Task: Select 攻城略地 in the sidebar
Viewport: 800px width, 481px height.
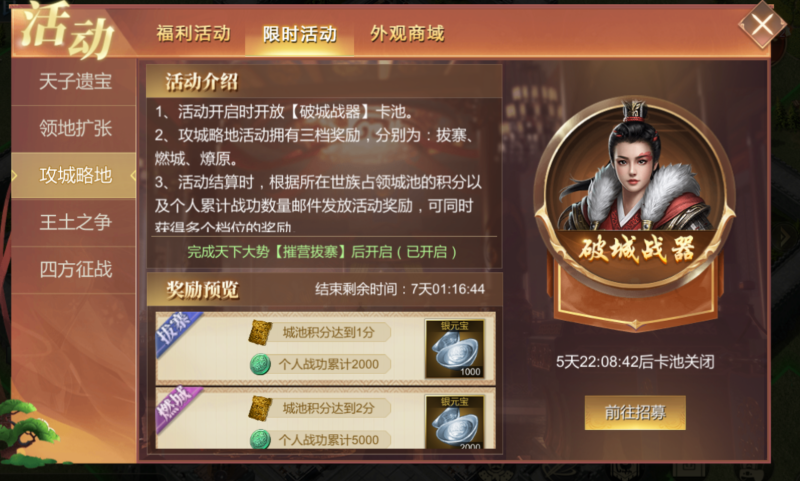Action: point(74,175)
